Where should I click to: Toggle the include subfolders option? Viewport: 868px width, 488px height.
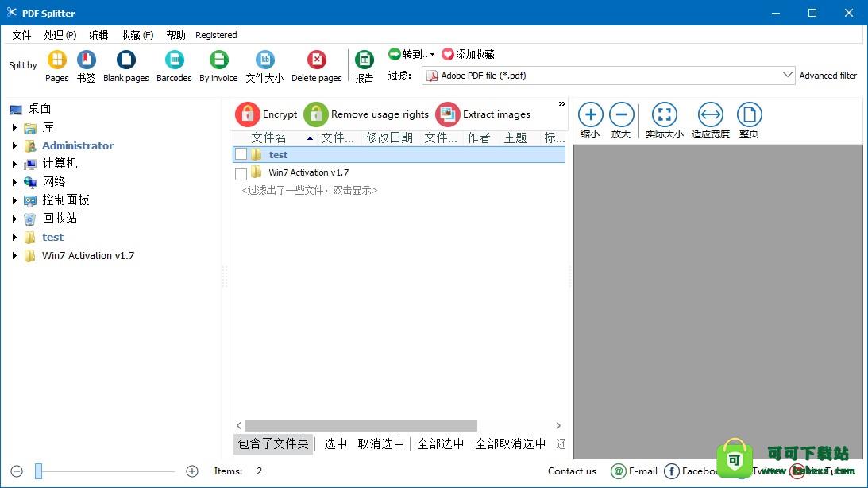(273, 443)
